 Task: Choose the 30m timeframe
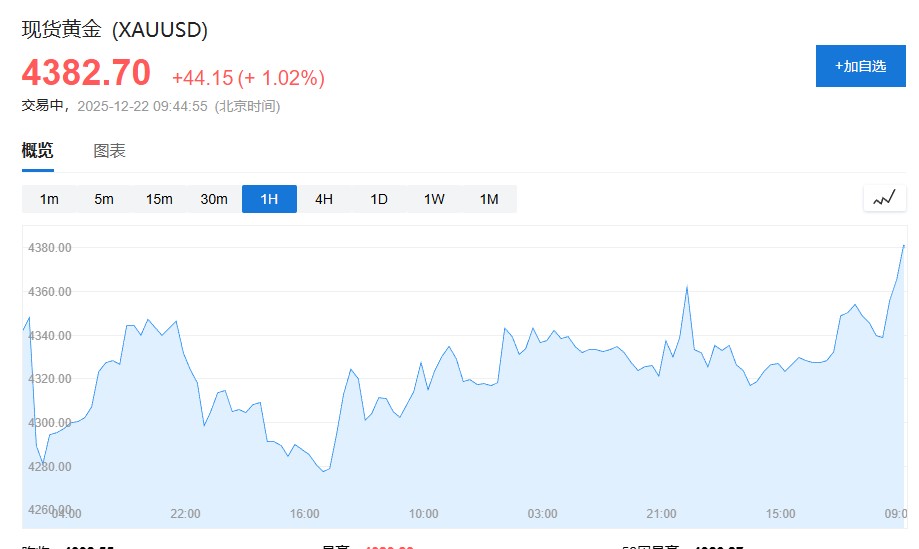[214, 199]
